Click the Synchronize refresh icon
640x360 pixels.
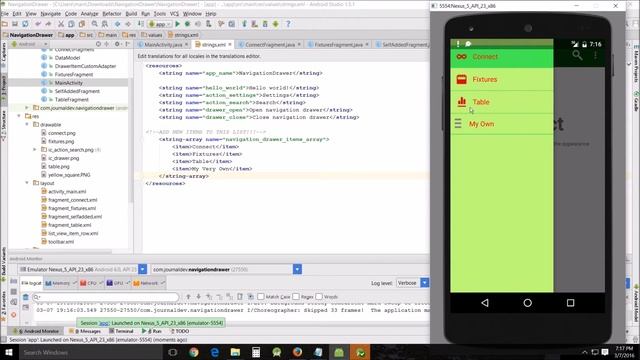pos(25,24)
